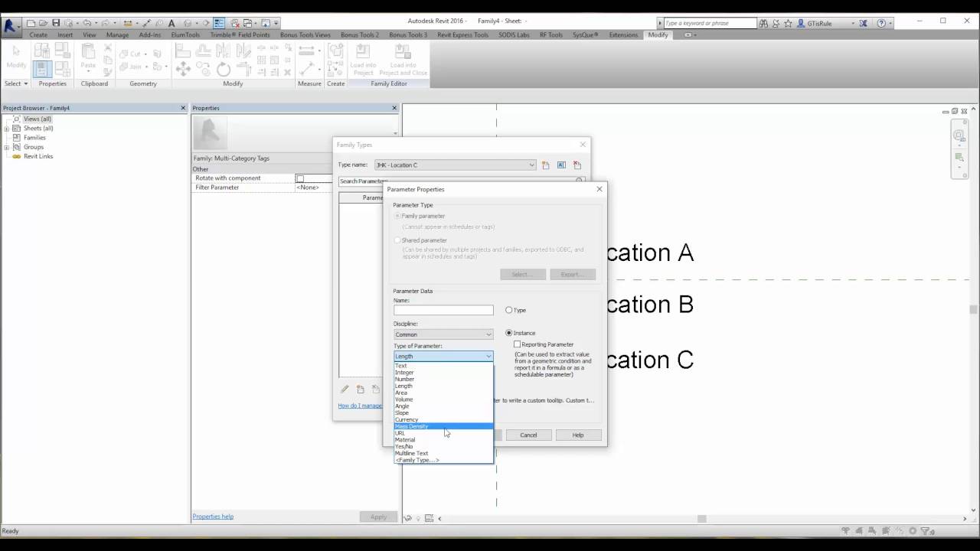
Task: Click the Delete type icon in Family Types
Action: 577,165
